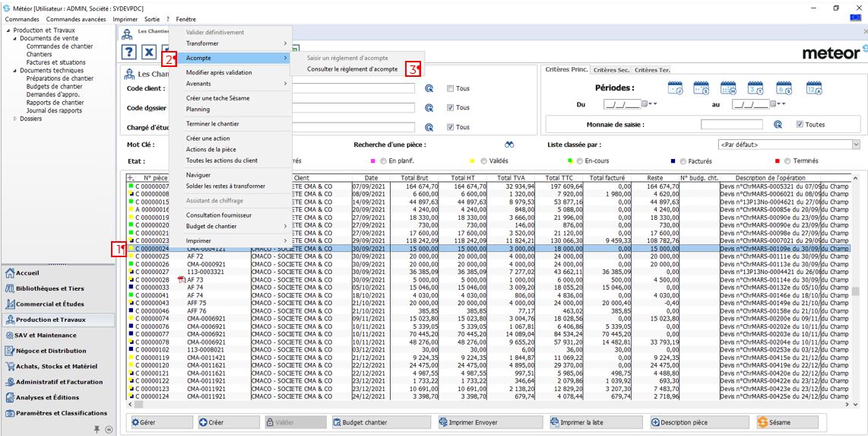868x436 pixels.
Task: Select the semester period calendar icon marked 6 S
Action: point(784,87)
